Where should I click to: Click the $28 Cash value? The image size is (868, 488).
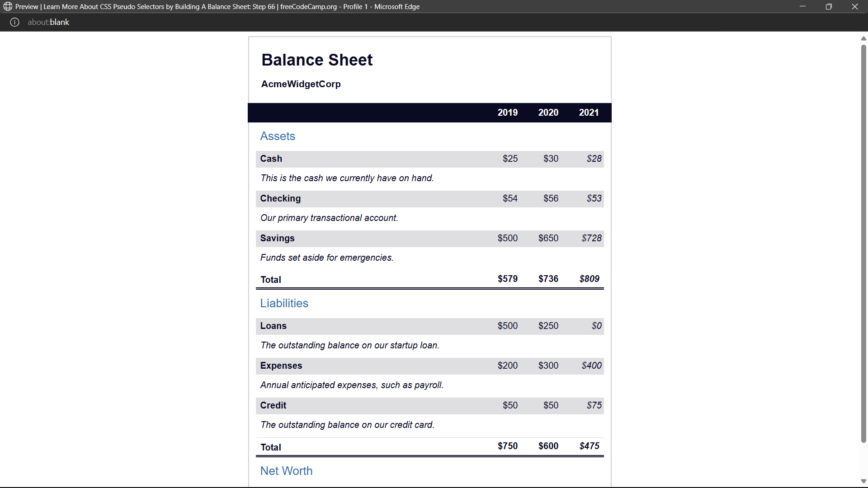pos(594,159)
